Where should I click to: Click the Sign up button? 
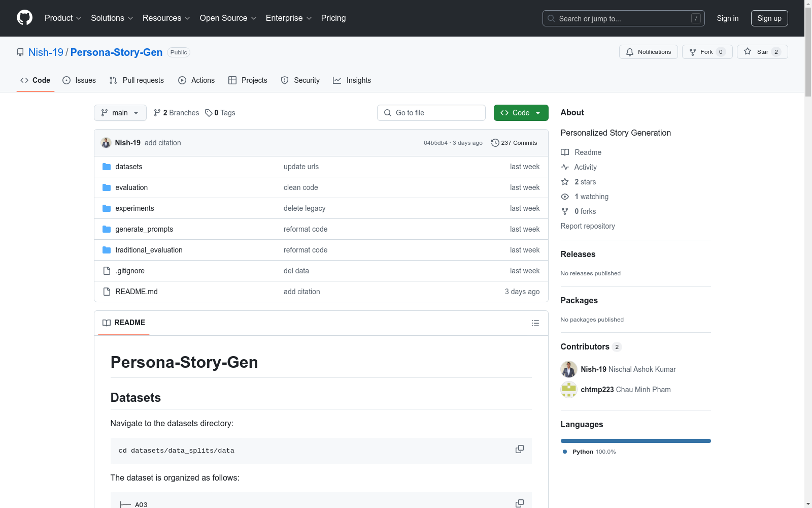coord(769,18)
